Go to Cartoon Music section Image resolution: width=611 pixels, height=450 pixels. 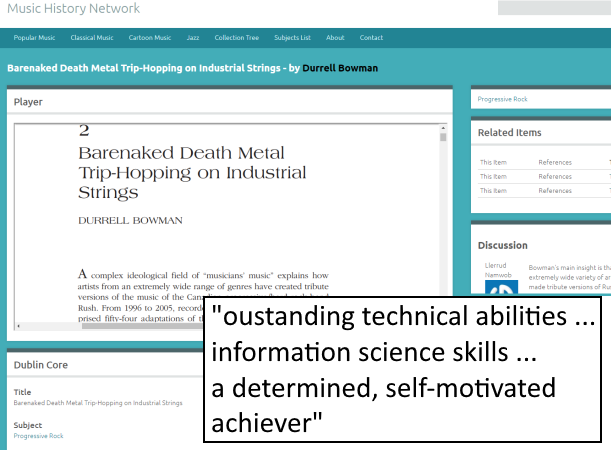click(x=150, y=38)
